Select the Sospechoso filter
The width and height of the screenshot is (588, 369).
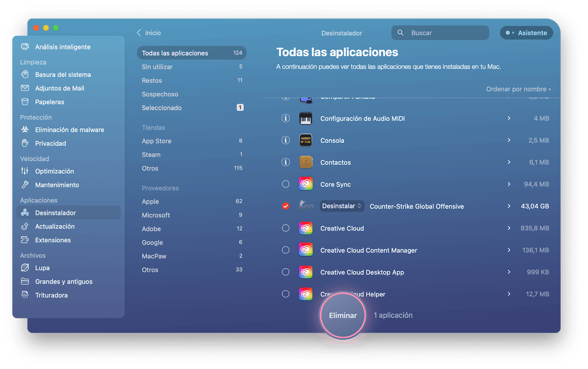(x=192, y=94)
